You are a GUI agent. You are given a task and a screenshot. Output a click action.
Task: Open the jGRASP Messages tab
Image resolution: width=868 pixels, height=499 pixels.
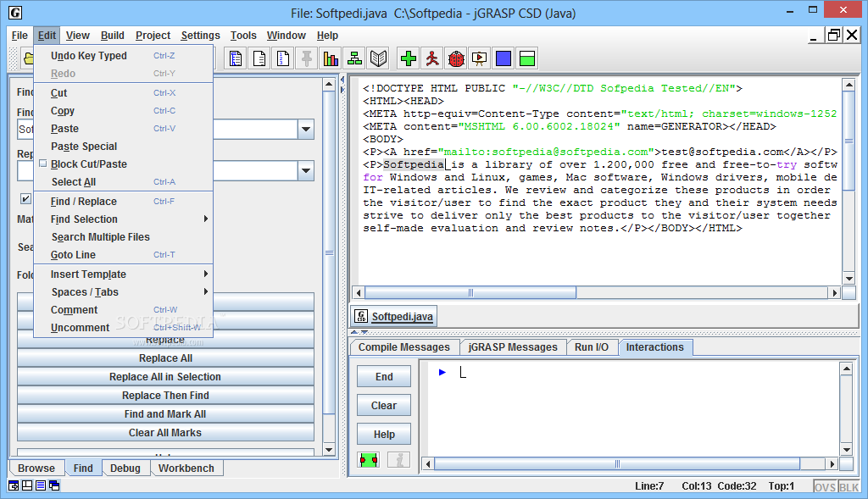coord(513,347)
